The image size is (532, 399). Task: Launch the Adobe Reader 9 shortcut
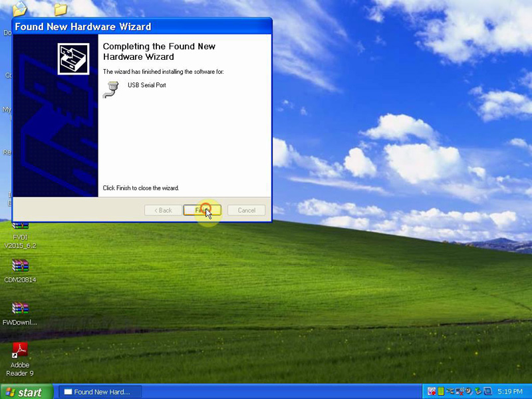pos(20,350)
